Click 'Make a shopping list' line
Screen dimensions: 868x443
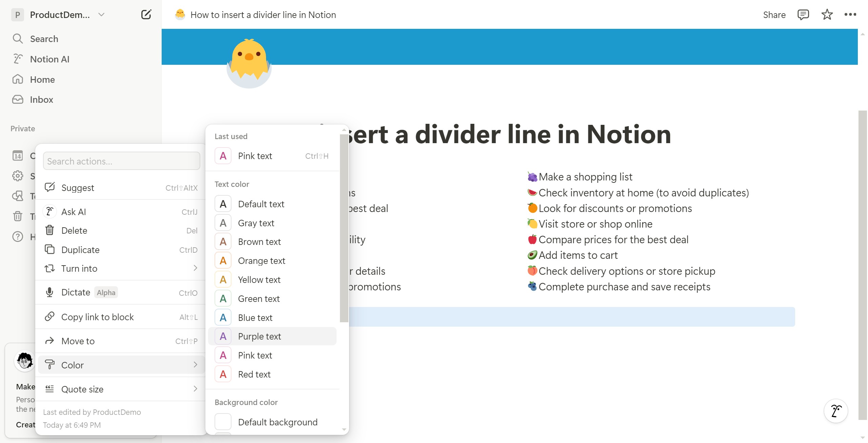(x=585, y=177)
